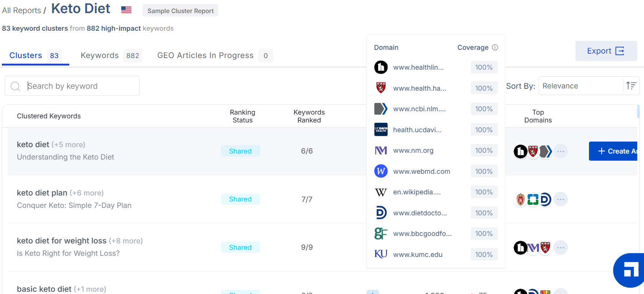Click the 6/6 keywords ranked value

click(307, 151)
